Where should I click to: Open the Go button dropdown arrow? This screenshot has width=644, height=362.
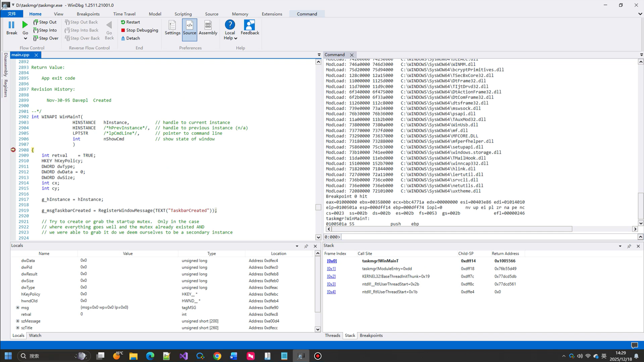click(x=25, y=38)
